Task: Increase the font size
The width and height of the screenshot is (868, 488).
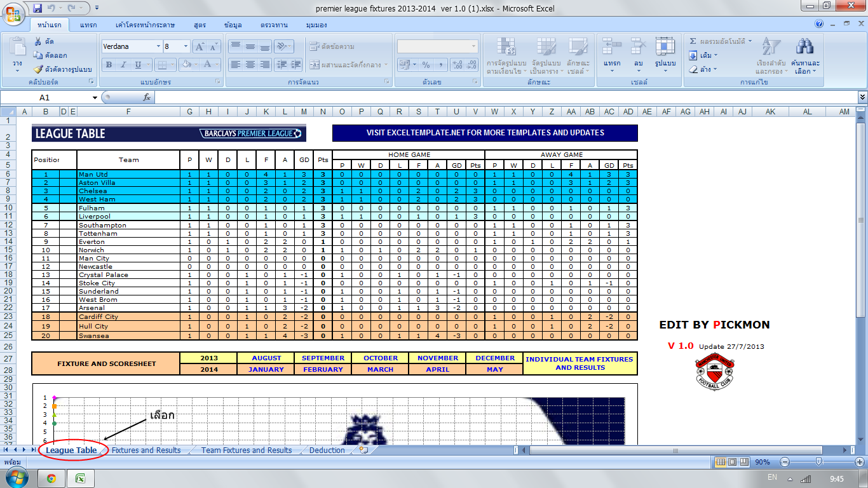Action: (x=200, y=46)
